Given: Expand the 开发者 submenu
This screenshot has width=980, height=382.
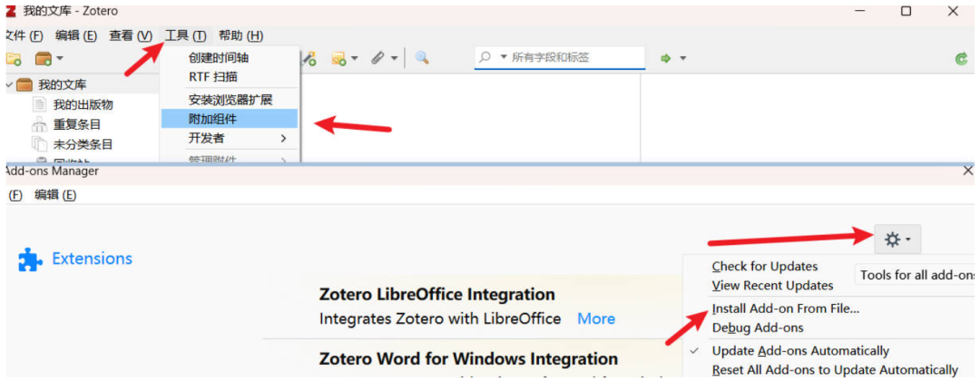Looking at the screenshot, I should pyautogui.click(x=230, y=138).
